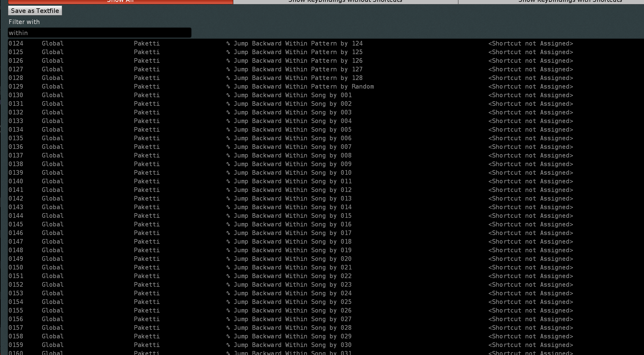644x355 pixels.
Task: Click wave icon before Jump Backward Song by 030
Action: (228, 345)
